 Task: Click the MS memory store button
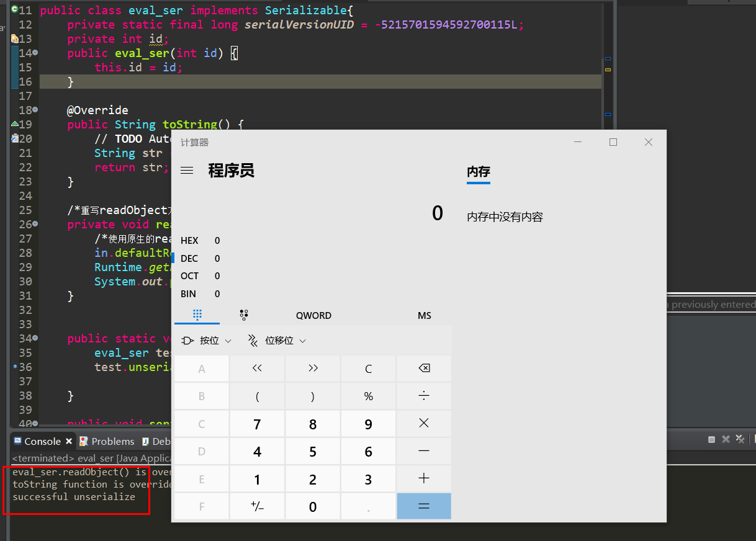425,315
